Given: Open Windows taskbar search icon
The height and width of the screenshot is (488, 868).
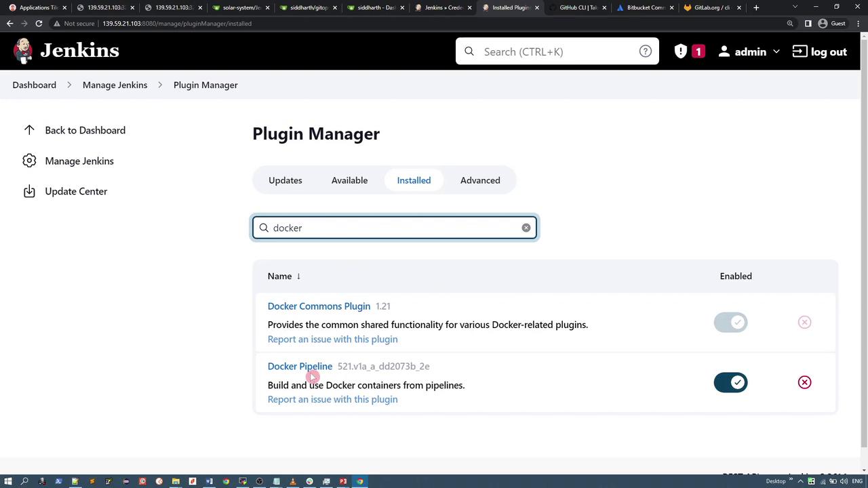Looking at the screenshot, I should [24, 481].
